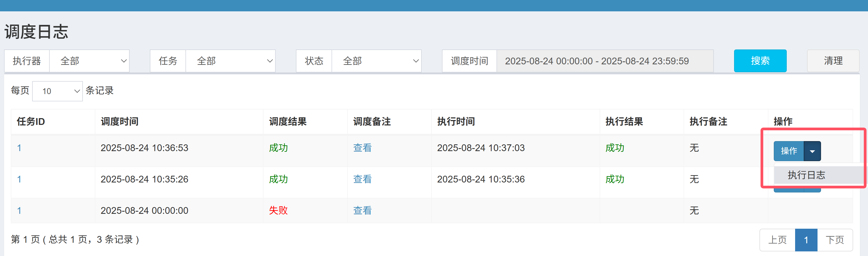This screenshot has width=868, height=256.
Task: Click 成功 schedule result in 10:36:53 row
Action: click(x=278, y=148)
